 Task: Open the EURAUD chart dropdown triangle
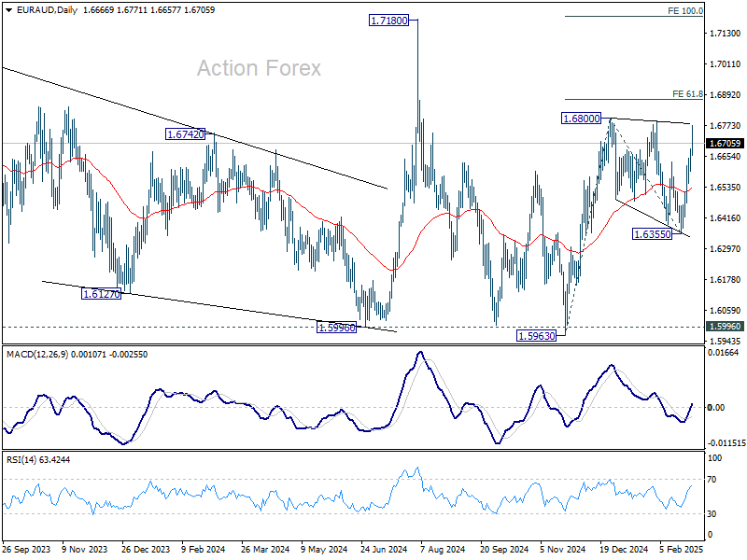click(9, 10)
